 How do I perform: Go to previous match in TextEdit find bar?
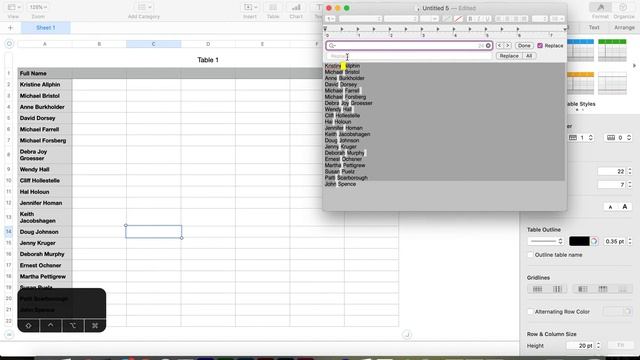(x=500, y=46)
